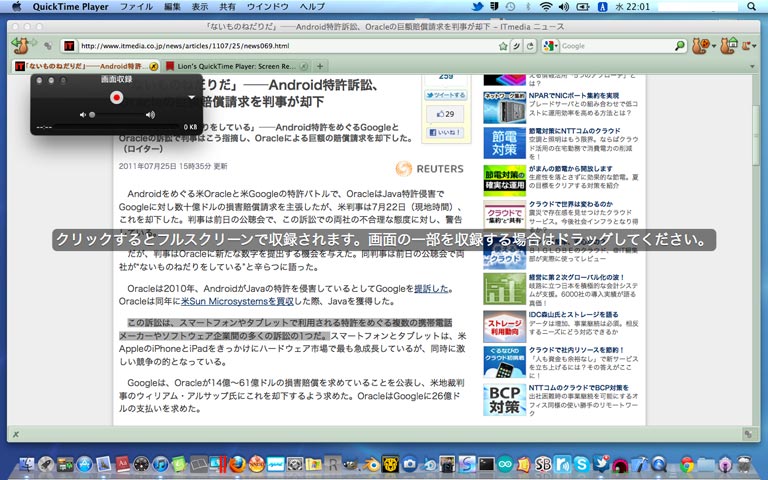
Task: Open Terminal from the Dock
Action: tap(486, 464)
